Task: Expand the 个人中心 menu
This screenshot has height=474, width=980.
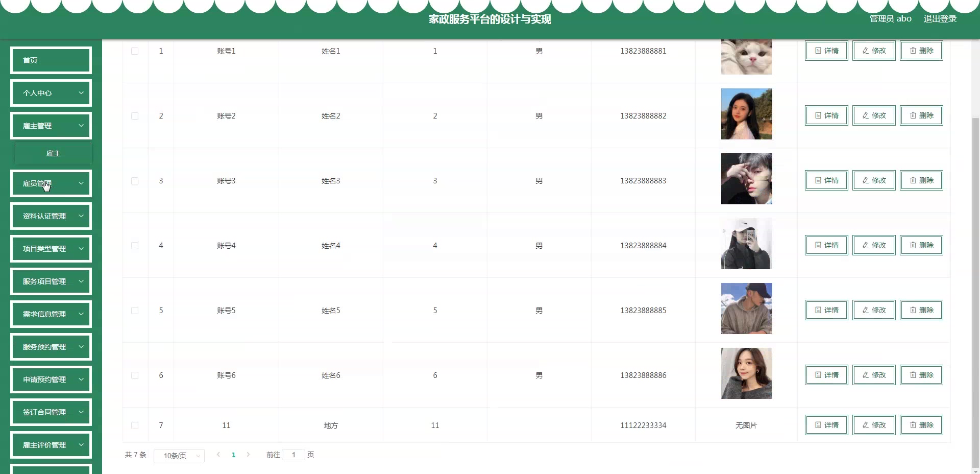Action: click(x=51, y=93)
